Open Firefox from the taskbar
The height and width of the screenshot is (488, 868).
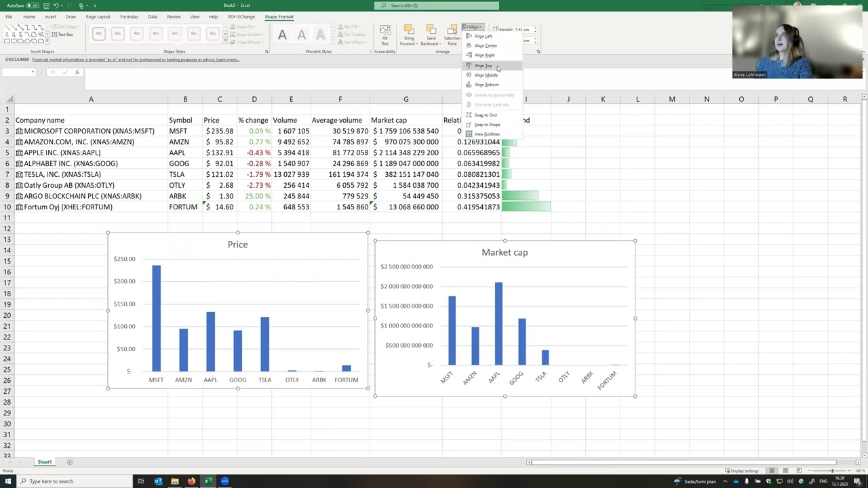click(x=191, y=481)
